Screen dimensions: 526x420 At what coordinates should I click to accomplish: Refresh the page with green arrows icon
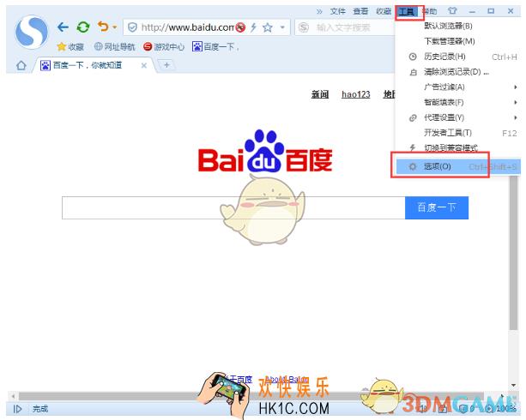[83, 27]
